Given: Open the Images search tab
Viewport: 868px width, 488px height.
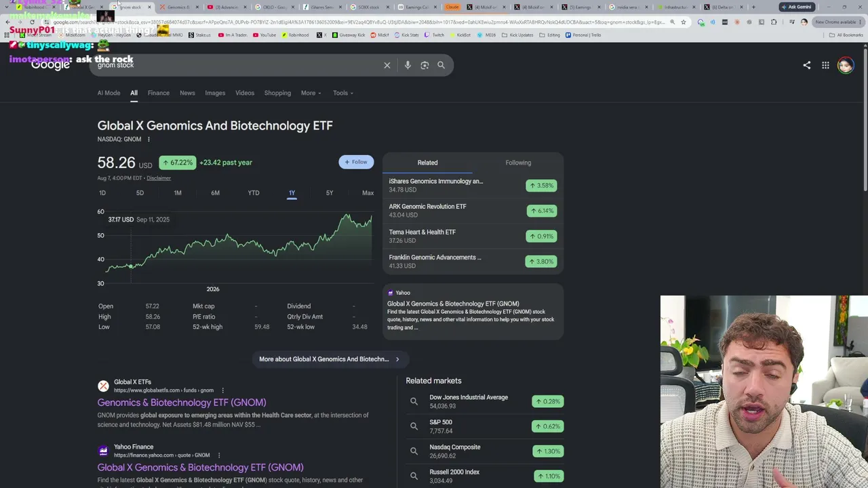Looking at the screenshot, I should [x=215, y=93].
